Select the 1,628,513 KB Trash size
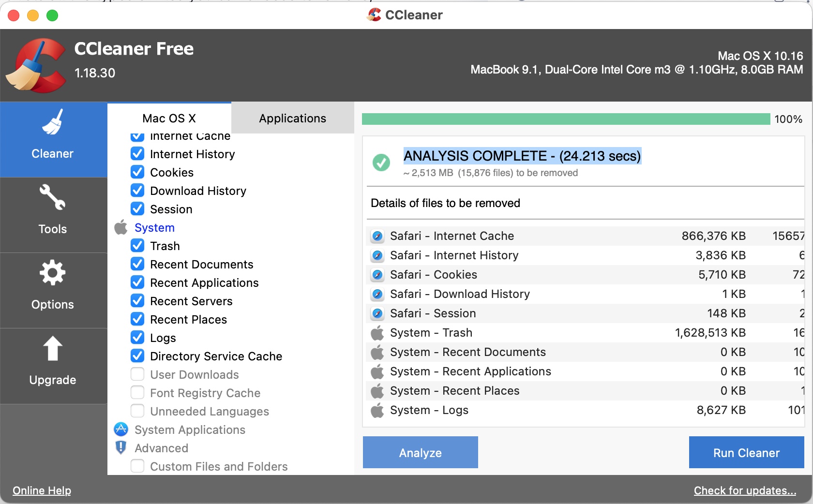The height and width of the screenshot is (504, 813). 710,333
